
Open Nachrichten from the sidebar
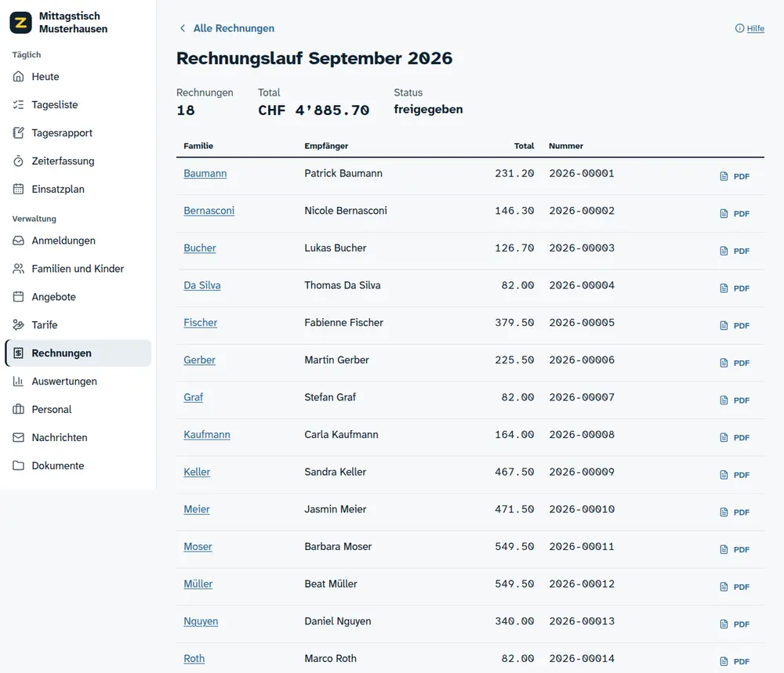(78, 437)
